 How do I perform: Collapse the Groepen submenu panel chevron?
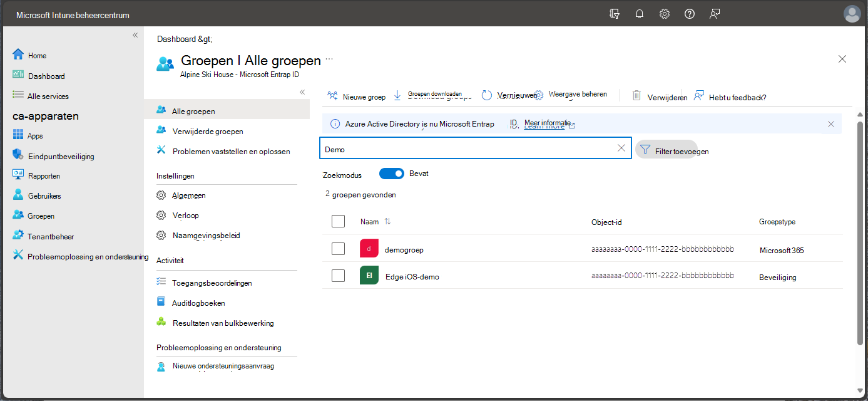point(302,91)
